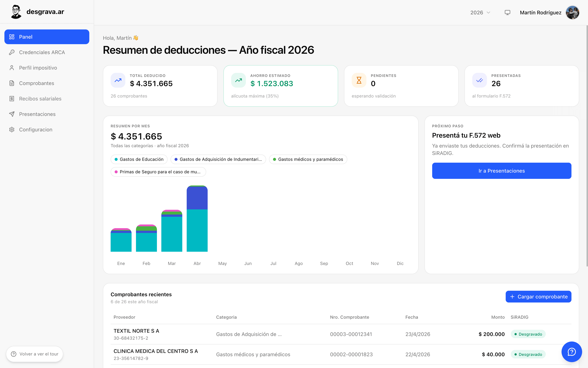Click Volver a ver el tour
588x368 pixels.
point(35,354)
